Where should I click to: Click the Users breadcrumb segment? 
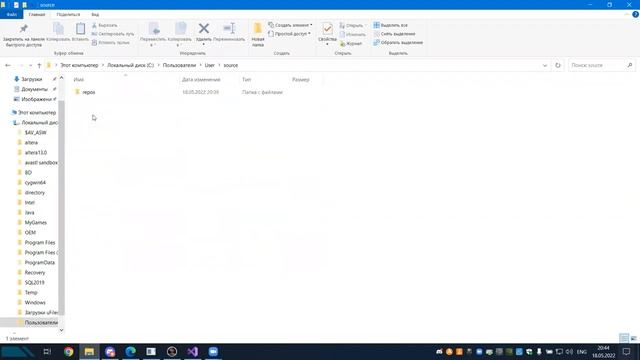coord(179,65)
